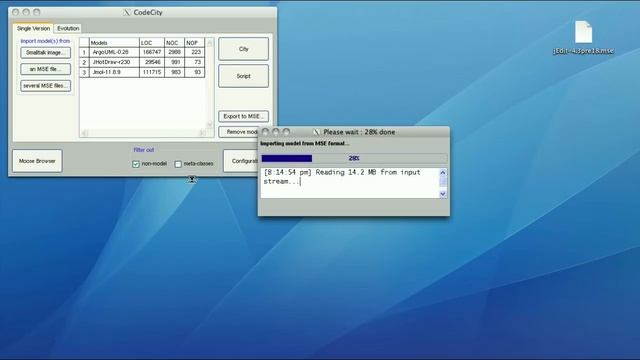Click Export to MSE button
Screen dimensions: 640x360
(244, 116)
